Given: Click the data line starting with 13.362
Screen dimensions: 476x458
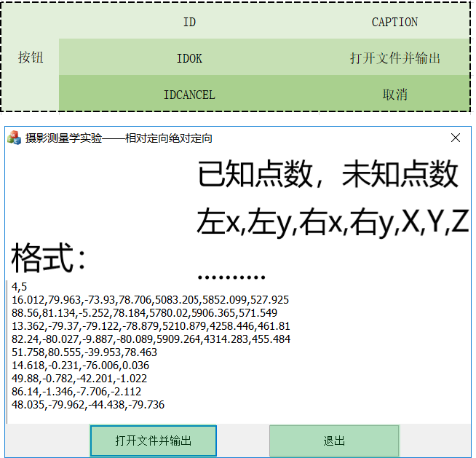Looking at the screenshot, I should [x=151, y=326].
